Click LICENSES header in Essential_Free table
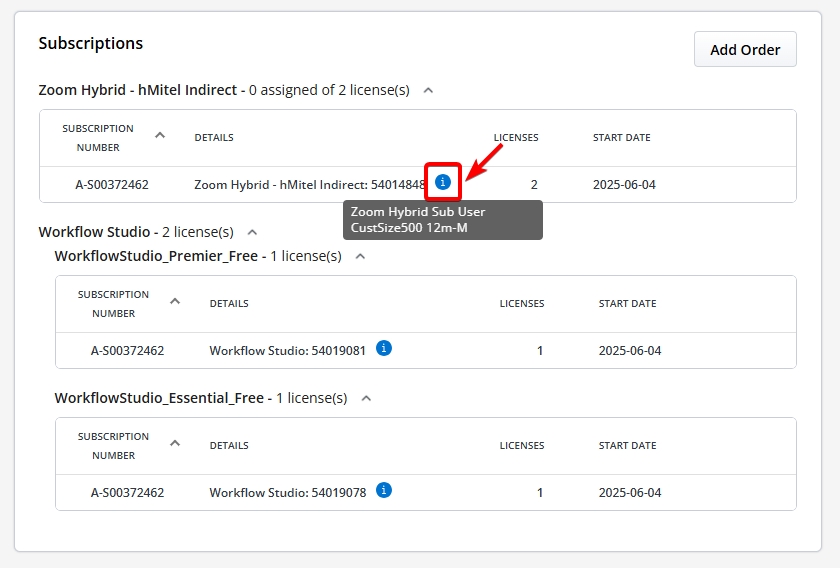 [x=522, y=446]
